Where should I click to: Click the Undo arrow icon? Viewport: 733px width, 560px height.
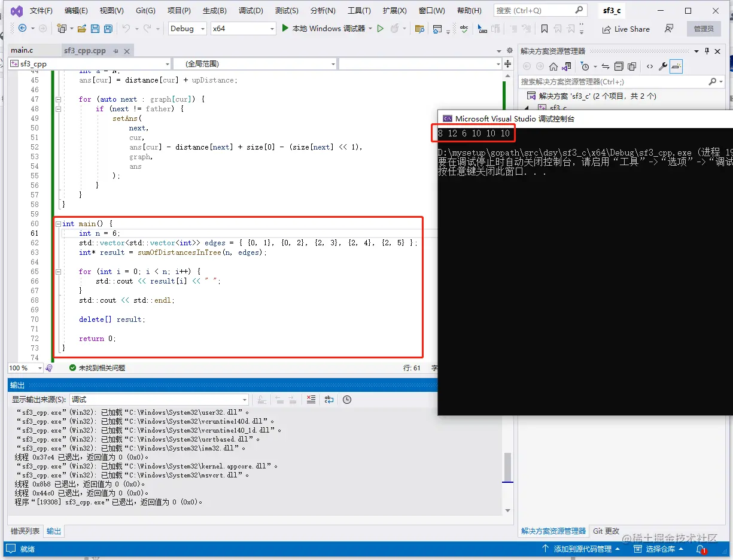[x=126, y=28]
